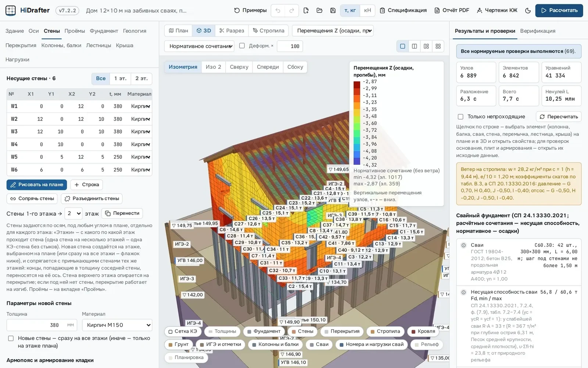Open material dropdown for wall W1
The image size is (588, 368).
[x=140, y=106]
